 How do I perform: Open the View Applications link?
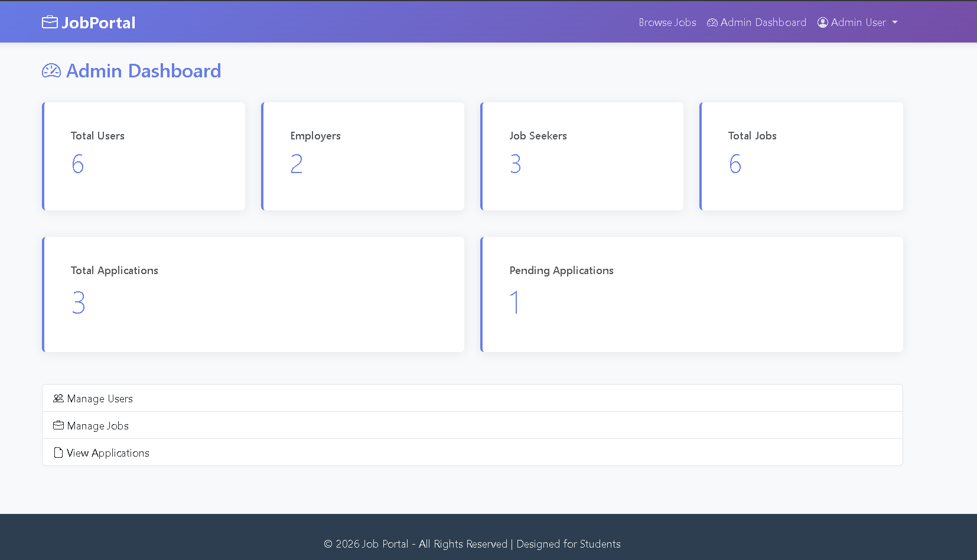coord(473,452)
